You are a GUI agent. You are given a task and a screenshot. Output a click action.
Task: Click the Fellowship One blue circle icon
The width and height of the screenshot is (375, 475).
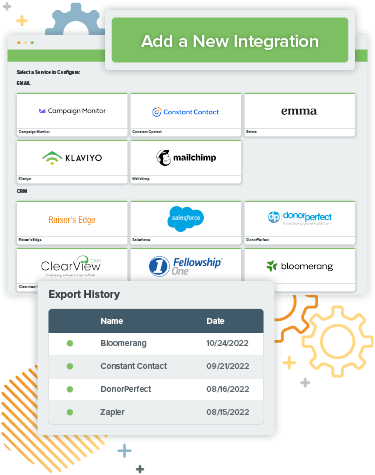159,266
